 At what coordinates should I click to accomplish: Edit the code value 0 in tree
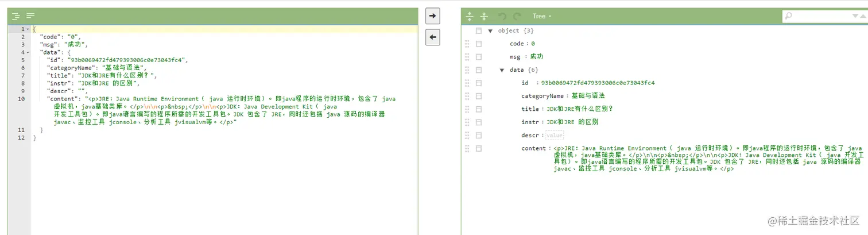point(533,44)
